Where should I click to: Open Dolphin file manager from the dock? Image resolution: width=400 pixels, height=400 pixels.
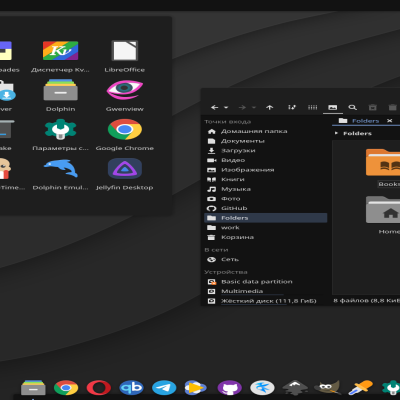pos(33,388)
